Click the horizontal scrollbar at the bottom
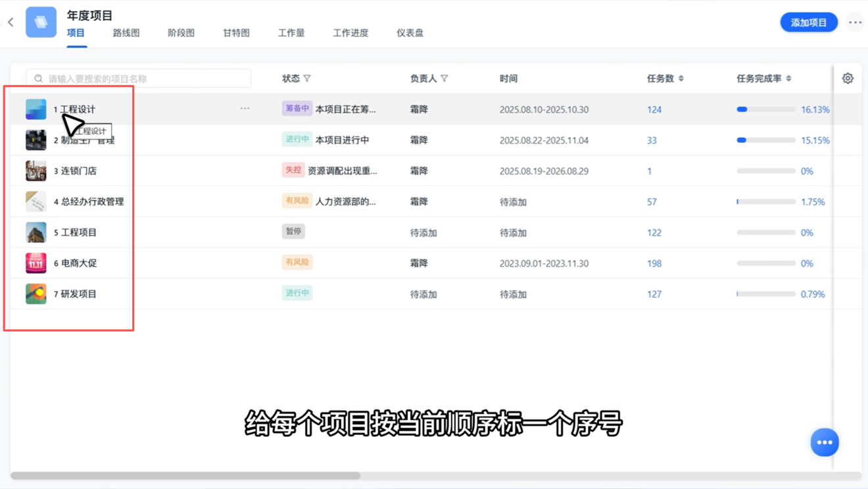This screenshot has width=868, height=489. point(185,475)
